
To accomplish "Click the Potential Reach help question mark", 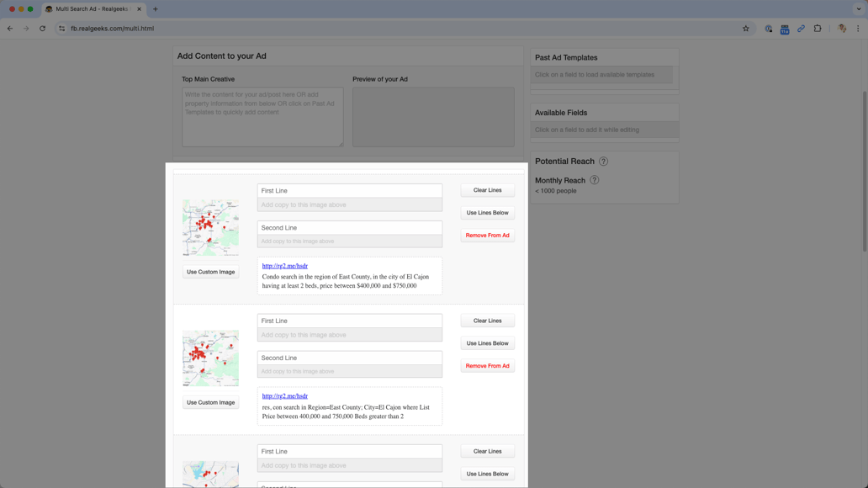I will (x=603, y=161).
